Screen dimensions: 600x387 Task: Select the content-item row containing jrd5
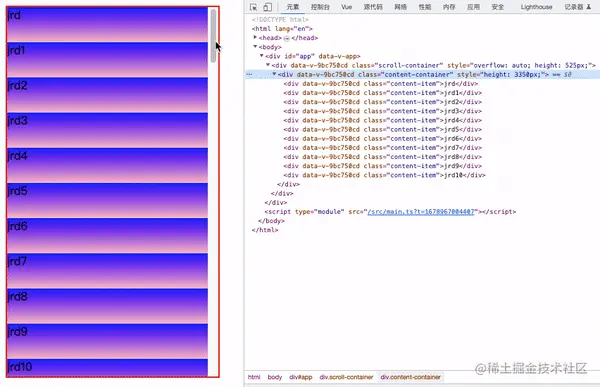(383, 129)
